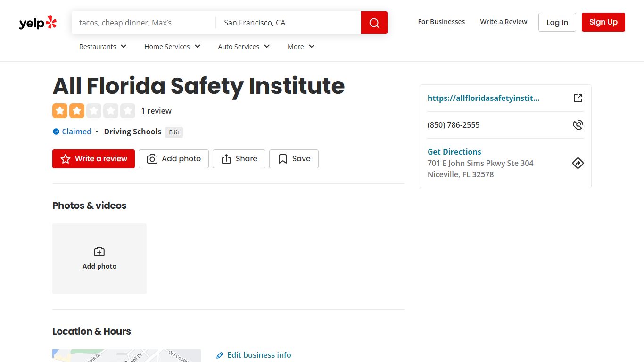The height and width of the screenshot is (362, 644).
Task: Click the 1 review count text
Action: [x=156, y=111]
